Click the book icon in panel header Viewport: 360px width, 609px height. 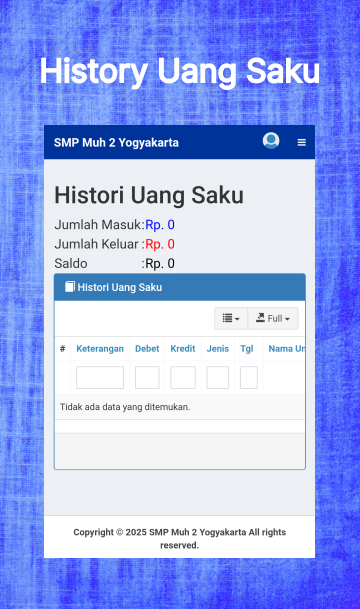point(70,287)
